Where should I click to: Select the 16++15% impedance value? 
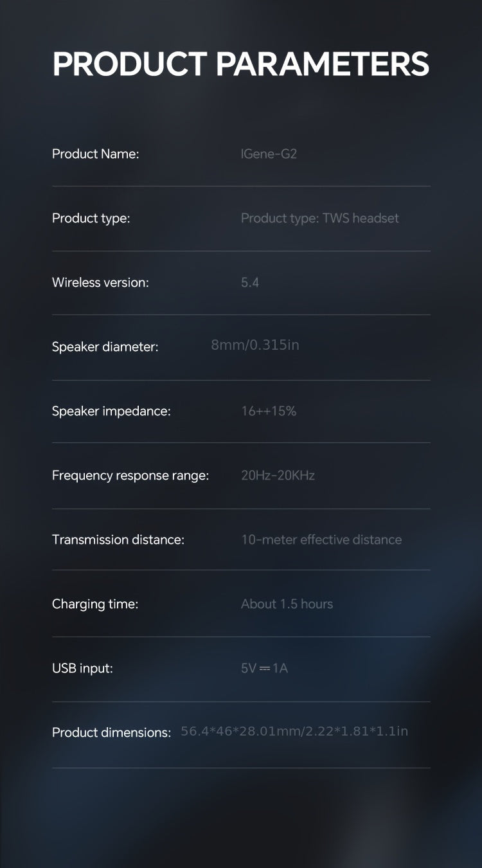269,411
